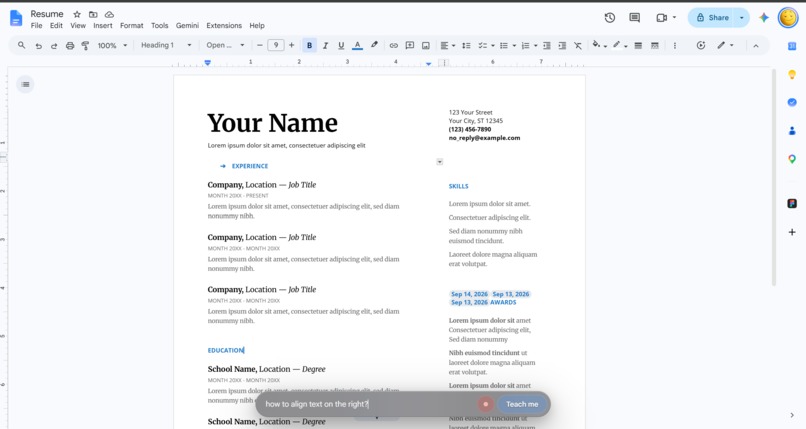Check the cloud save status icon

109,14
